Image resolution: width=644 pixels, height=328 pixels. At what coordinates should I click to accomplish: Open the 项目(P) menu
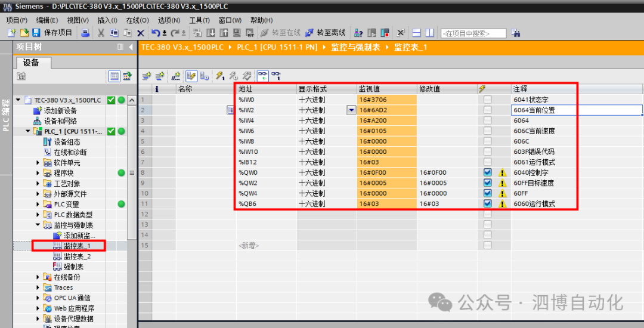(17, 20)
